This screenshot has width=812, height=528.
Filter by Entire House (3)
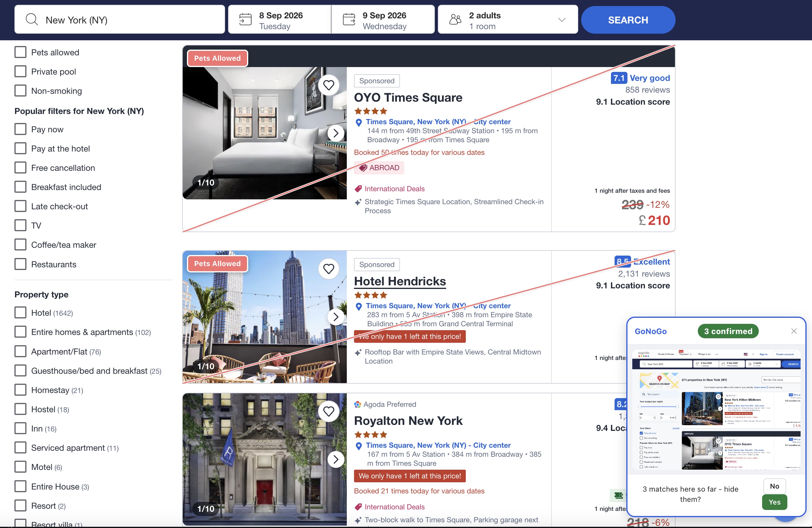tap(20, 487)
